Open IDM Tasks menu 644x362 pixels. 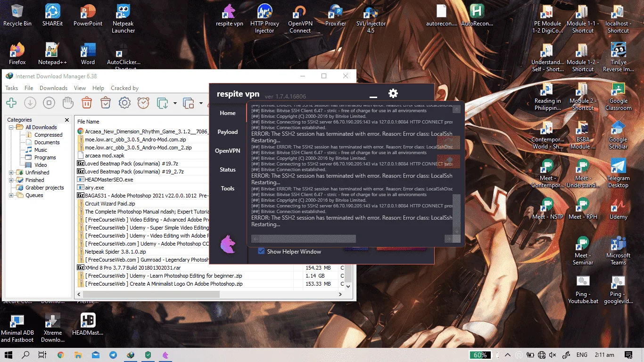pos(12,88)
